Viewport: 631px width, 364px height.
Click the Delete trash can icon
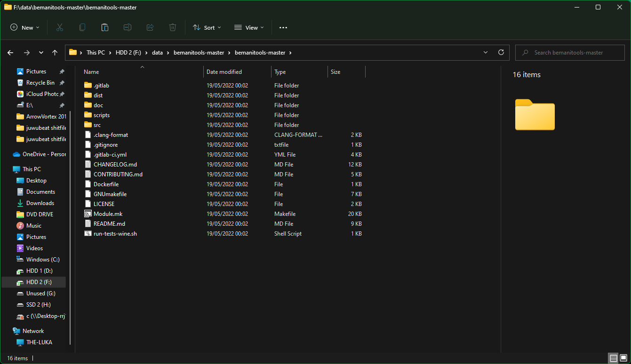[x=173, y=28]
